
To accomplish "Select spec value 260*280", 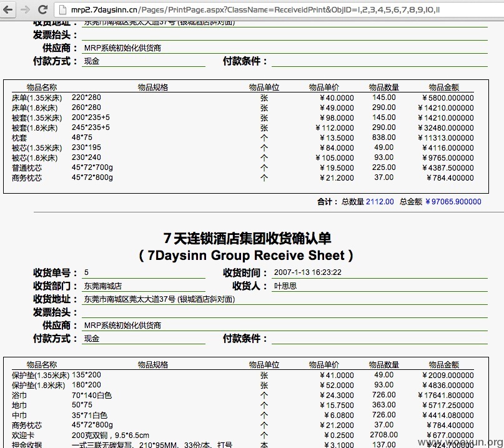I will tap(86, 107).
